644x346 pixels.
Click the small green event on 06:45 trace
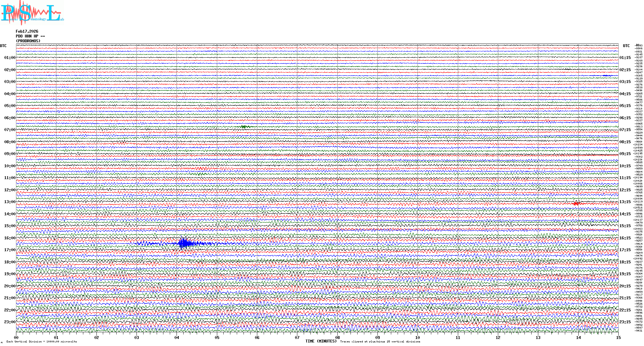click(245, 127)
